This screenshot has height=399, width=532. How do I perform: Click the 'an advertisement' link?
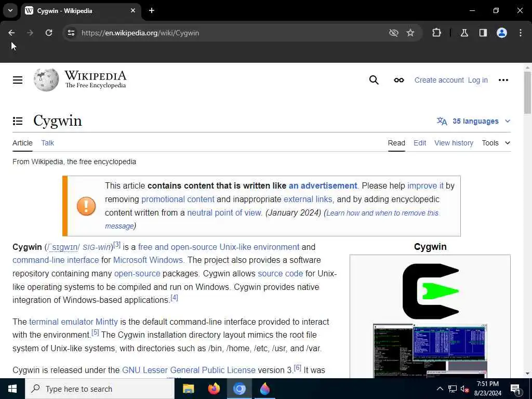point(323,185)
